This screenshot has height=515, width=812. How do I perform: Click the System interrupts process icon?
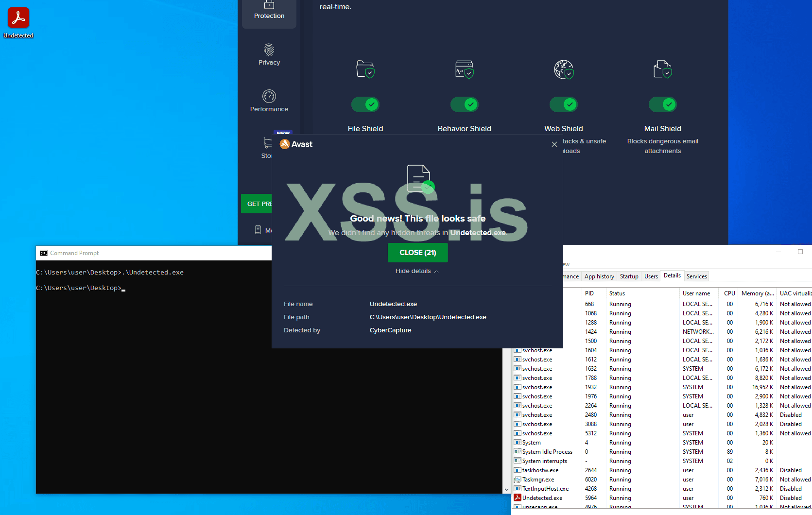(518, 461)
